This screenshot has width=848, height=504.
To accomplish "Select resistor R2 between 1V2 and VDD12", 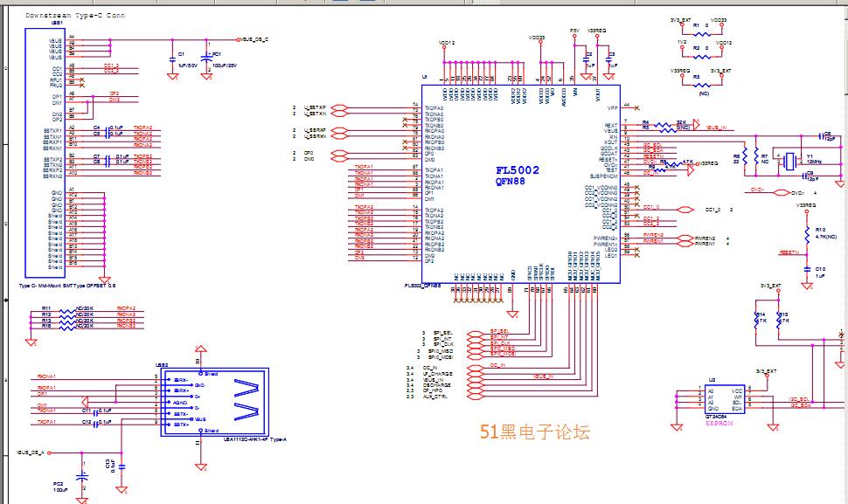I will [x=701, y=56].
